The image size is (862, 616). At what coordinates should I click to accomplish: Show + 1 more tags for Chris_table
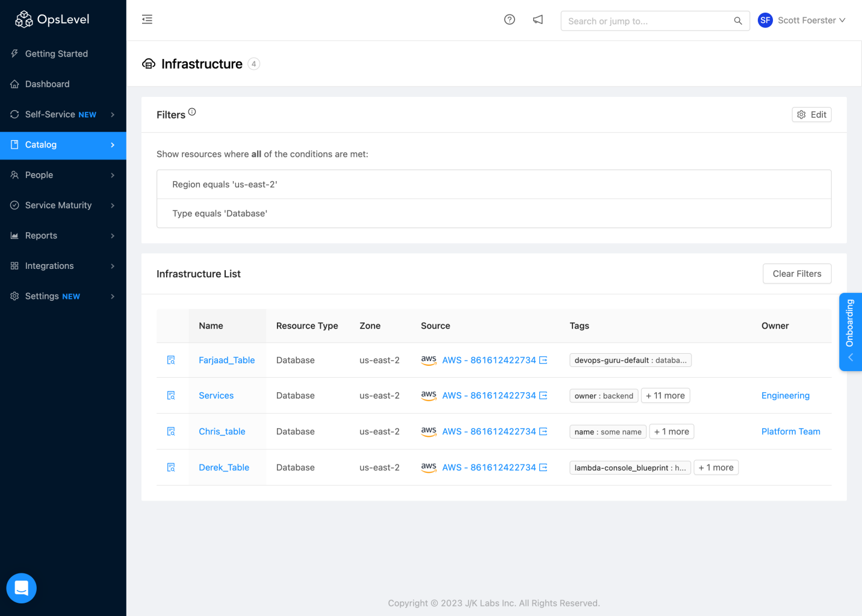click(672, 431)
